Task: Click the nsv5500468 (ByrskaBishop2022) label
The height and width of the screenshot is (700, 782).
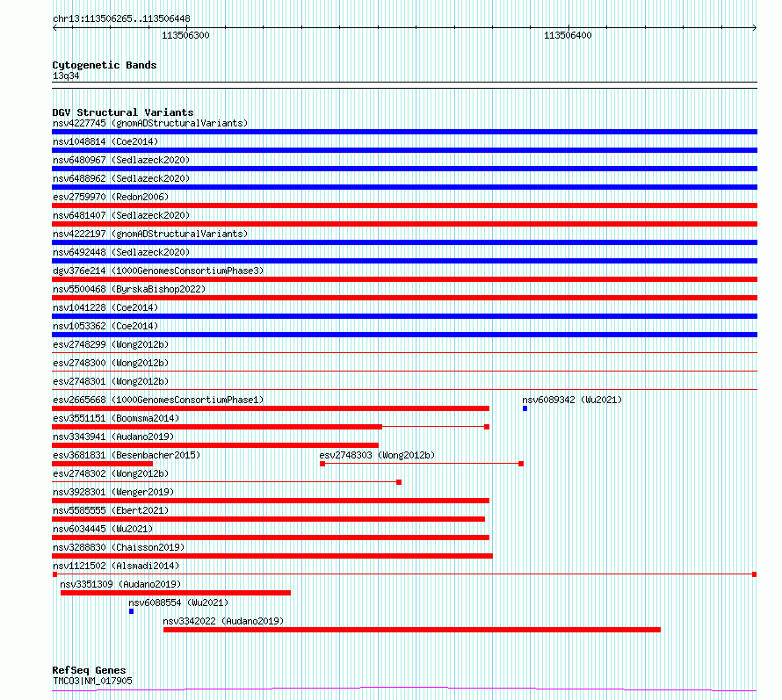Action: (x=129, y=289)
